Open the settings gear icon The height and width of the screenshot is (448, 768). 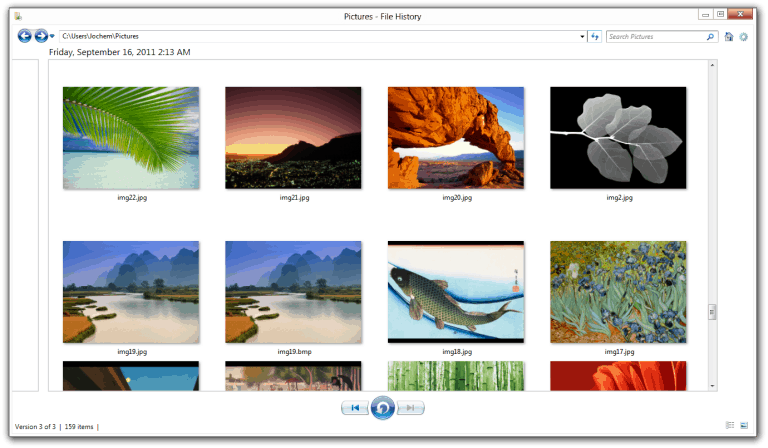click(744, 36)
